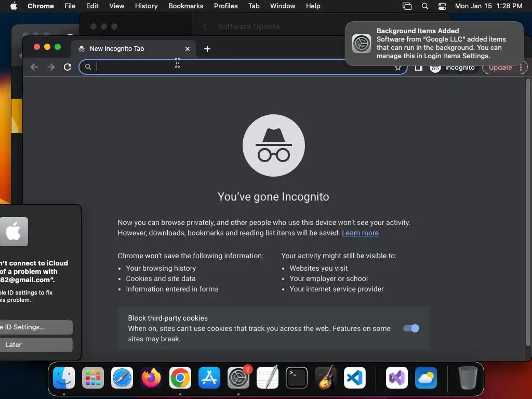Click the page vertical scrollbar
This screenshot has width=532, height=399.
tap(528, 212)
